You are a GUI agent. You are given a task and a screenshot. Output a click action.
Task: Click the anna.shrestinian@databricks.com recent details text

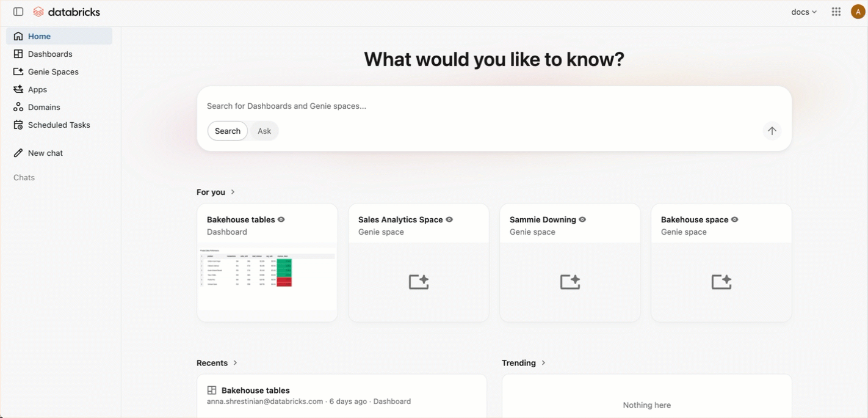point(309,402)
